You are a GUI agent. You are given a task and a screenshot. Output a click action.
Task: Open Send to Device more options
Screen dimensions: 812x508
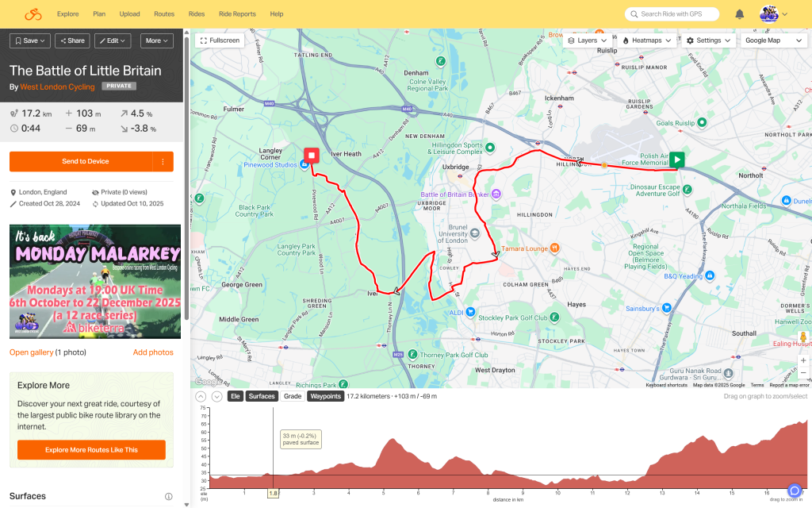tap(163, 161)
